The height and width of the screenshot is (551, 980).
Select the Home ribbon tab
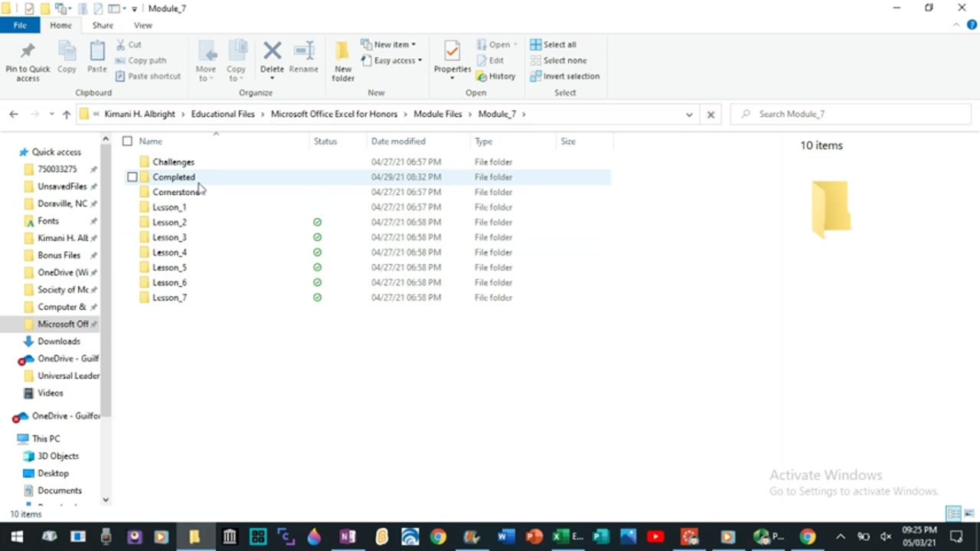[x=60, y=25]
